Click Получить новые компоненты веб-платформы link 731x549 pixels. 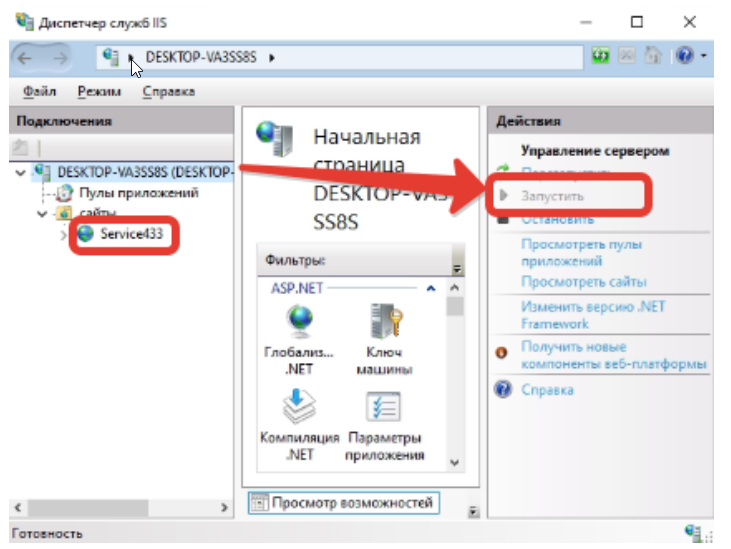[x=614, y=355]
